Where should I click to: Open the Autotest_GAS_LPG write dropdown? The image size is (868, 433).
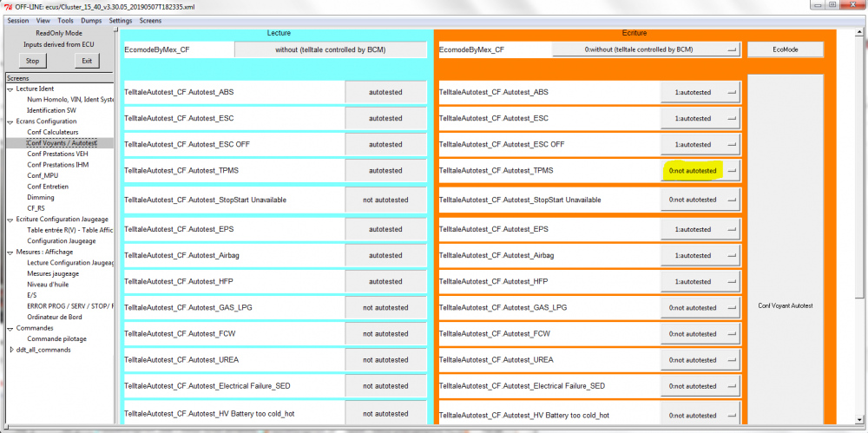coord(700,307)
